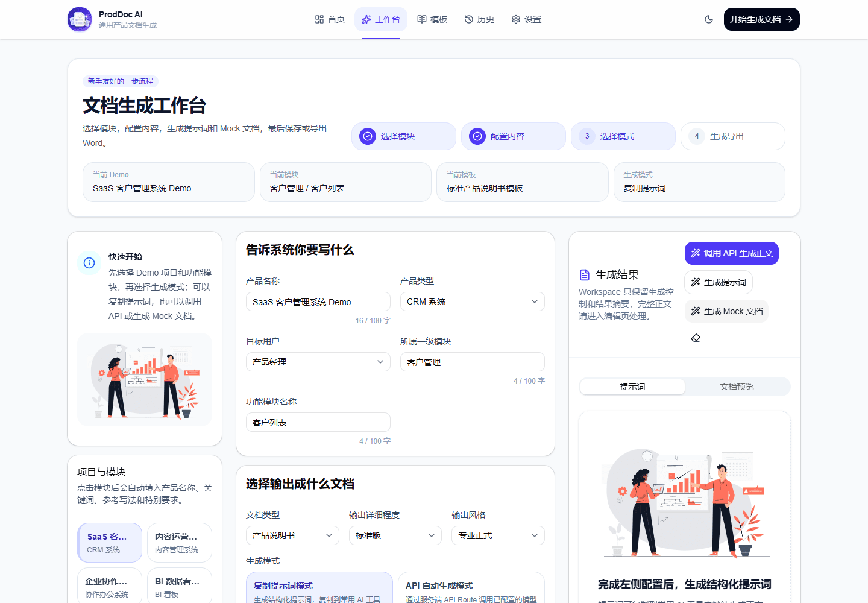Select 复制提示词模式 generation mode
The height and width of the screenshot is (603, 868).
point(319,589)
